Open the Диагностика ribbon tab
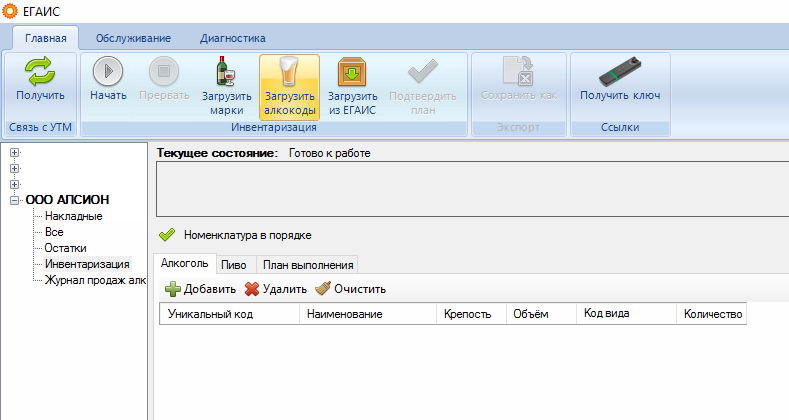 tap(232, 38)
